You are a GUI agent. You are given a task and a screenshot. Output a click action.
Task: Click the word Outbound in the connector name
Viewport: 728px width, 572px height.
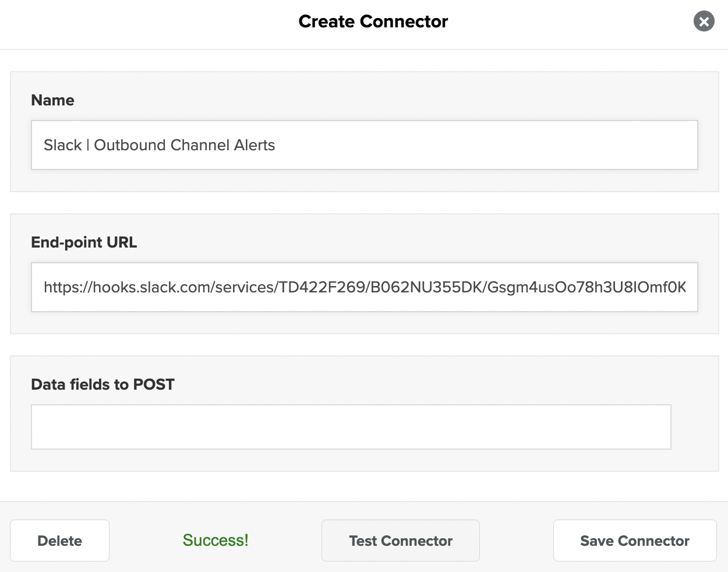click(x=130, y=145)
